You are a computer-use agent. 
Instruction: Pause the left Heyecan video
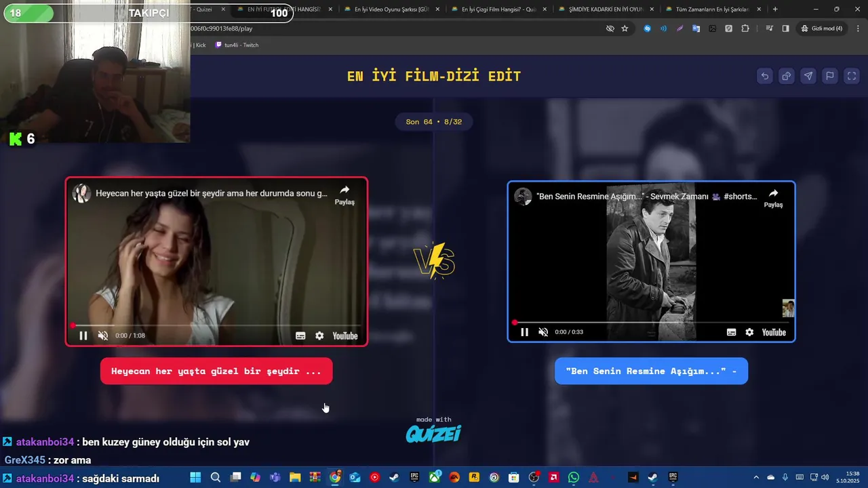tap(83, 335)
